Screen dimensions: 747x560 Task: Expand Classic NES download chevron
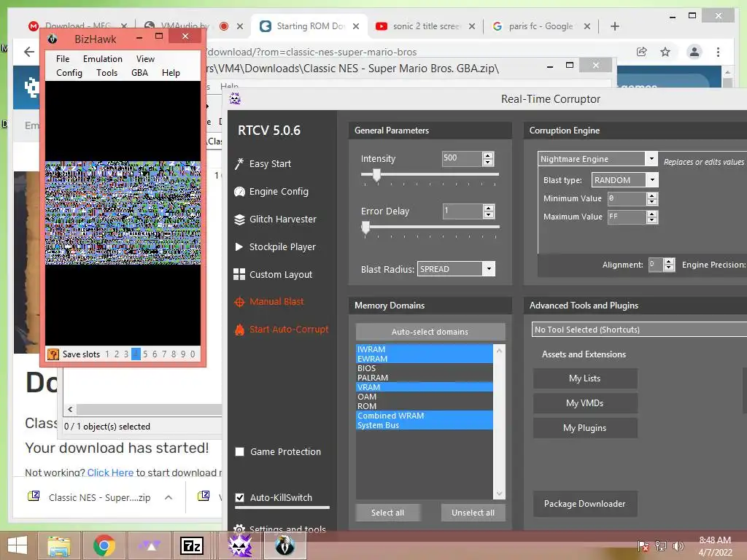pyautogui.click(x=169, y=497)
